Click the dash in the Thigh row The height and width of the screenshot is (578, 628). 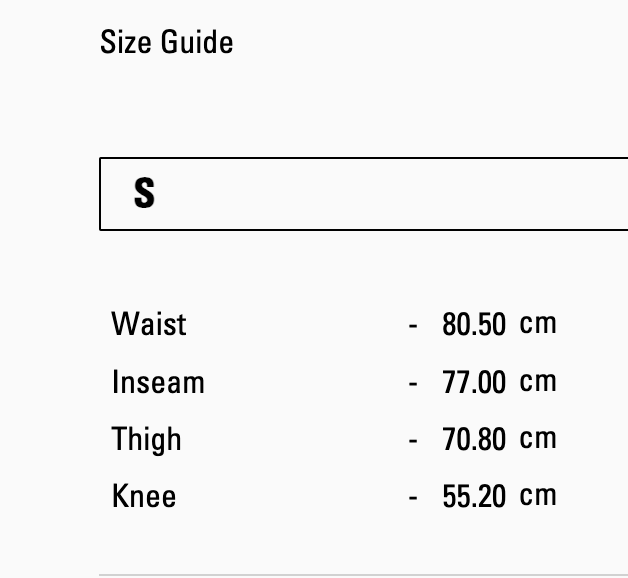(x=413, y=440)
